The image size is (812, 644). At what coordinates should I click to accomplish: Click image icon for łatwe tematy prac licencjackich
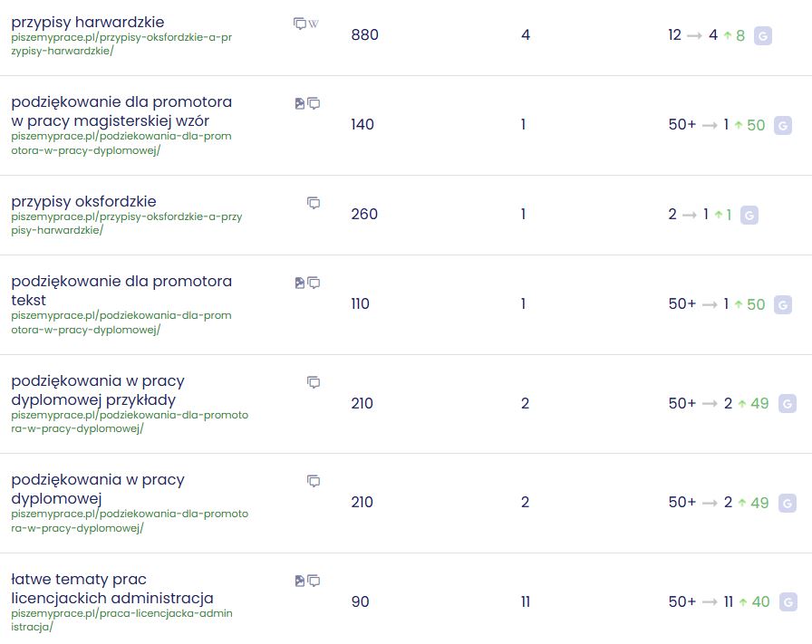click(299, 581)
